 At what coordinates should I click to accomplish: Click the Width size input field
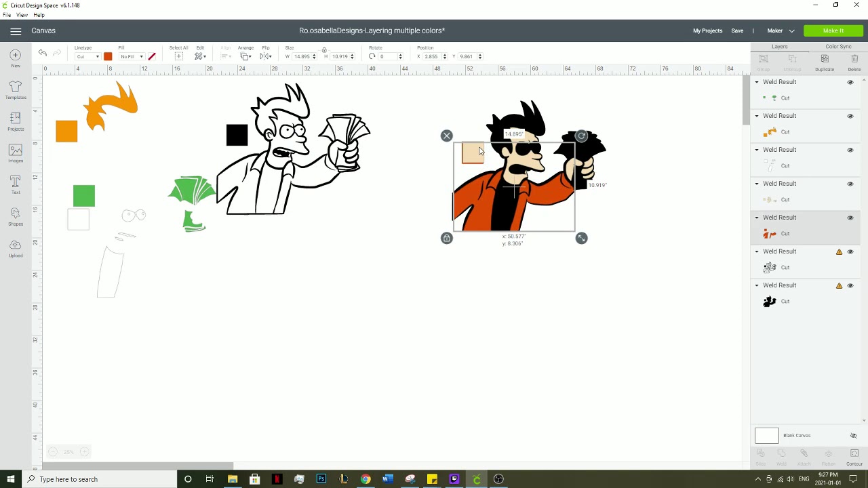302,57
